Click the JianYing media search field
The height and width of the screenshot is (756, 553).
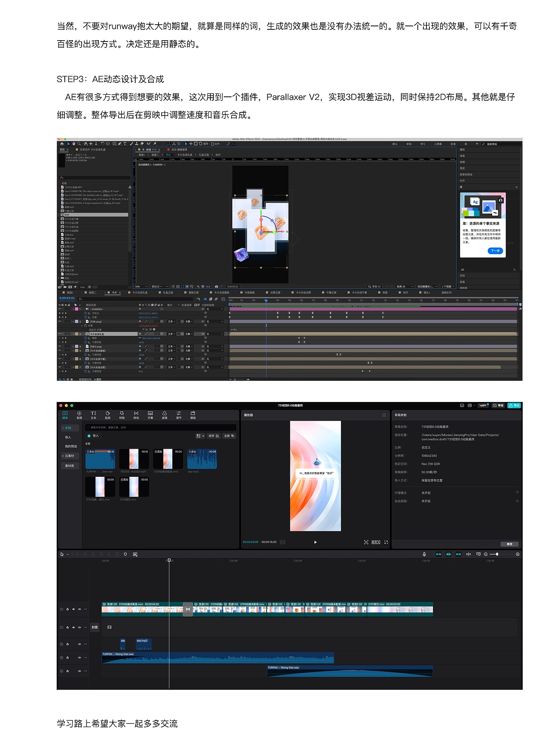click(161, 427)
